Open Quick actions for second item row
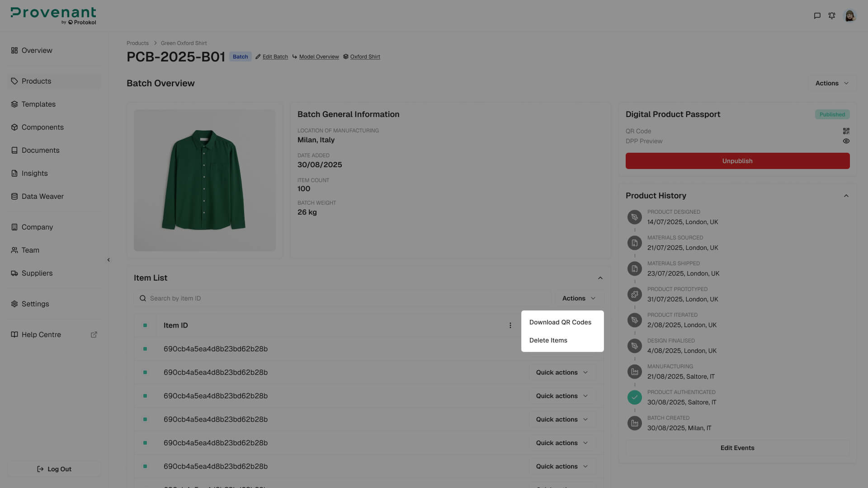This screenshot has height=488, width=868. click(x=562, y=372)
